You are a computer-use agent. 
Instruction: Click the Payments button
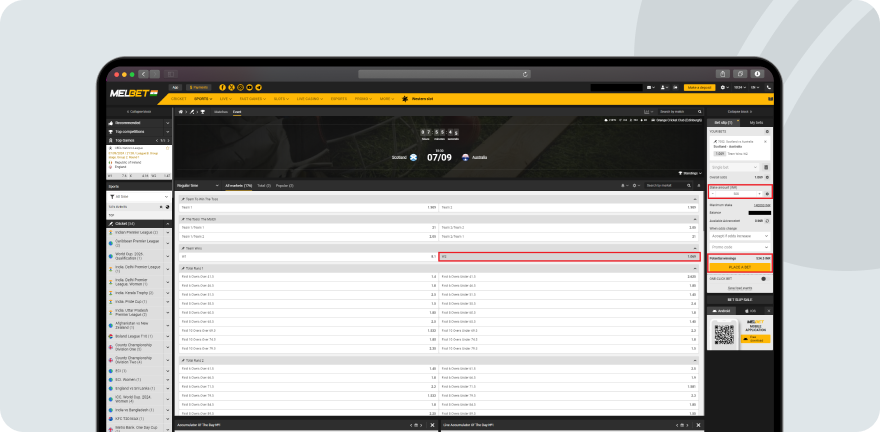coord(198,88)
